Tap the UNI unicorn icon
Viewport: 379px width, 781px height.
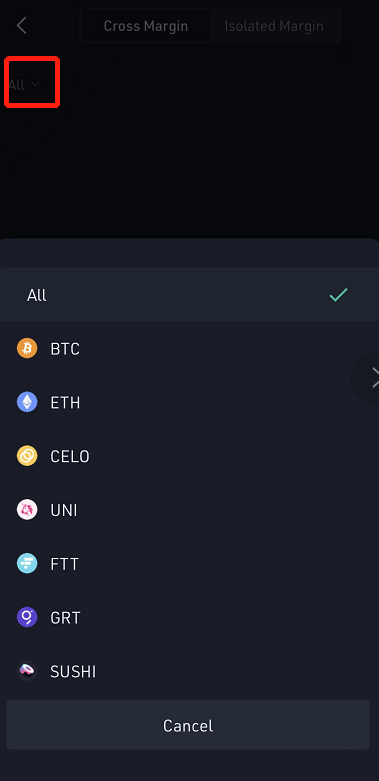tap(27, 510)
